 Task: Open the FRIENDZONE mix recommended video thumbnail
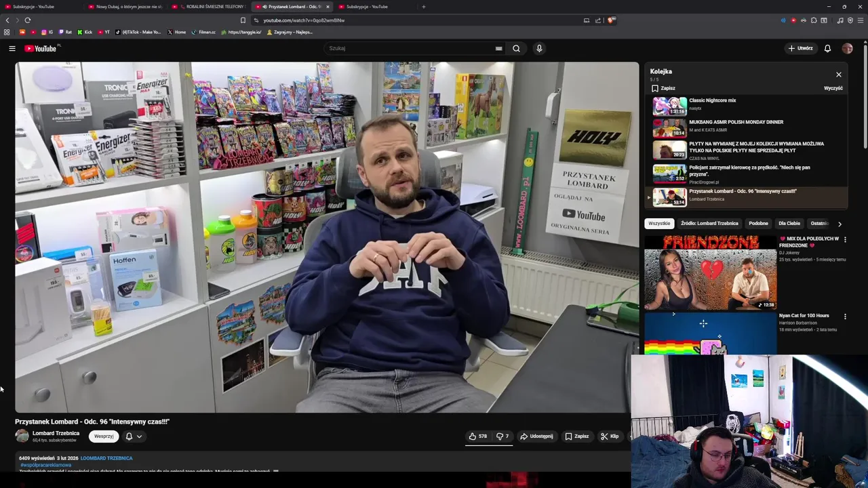(710, 272)
